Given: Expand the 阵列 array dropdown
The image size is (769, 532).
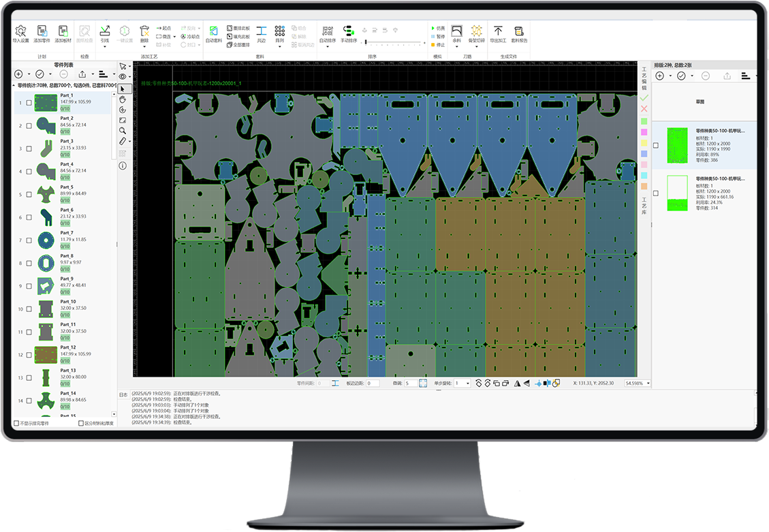Looking at the screenshot, I should point(279,46).
